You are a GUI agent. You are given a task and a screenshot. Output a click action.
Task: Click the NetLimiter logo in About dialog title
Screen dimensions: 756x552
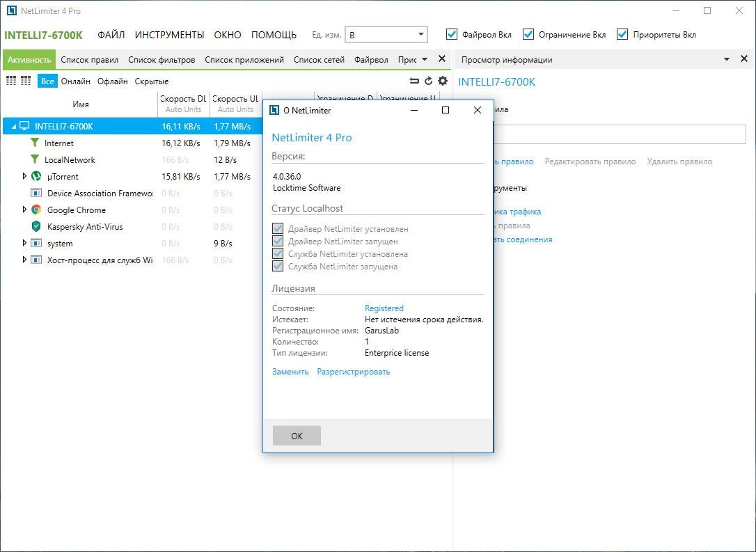click(274, 111)
